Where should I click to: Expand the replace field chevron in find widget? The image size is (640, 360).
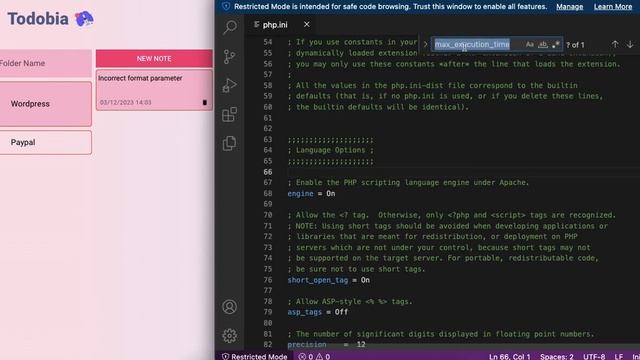[425, 44]
